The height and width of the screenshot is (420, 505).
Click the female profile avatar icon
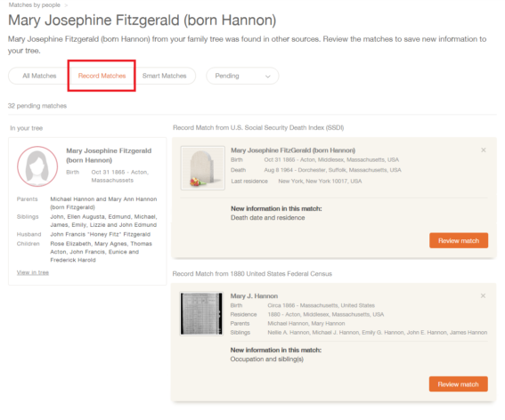pyautogui.click(x=37, y=166)
